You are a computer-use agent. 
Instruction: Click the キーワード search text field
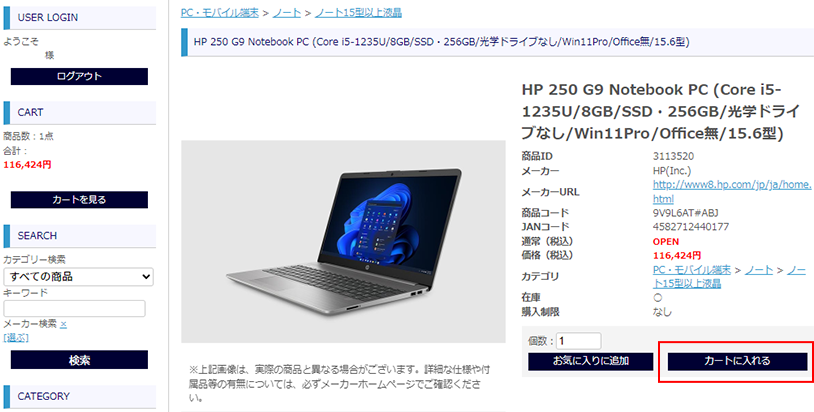74,308
